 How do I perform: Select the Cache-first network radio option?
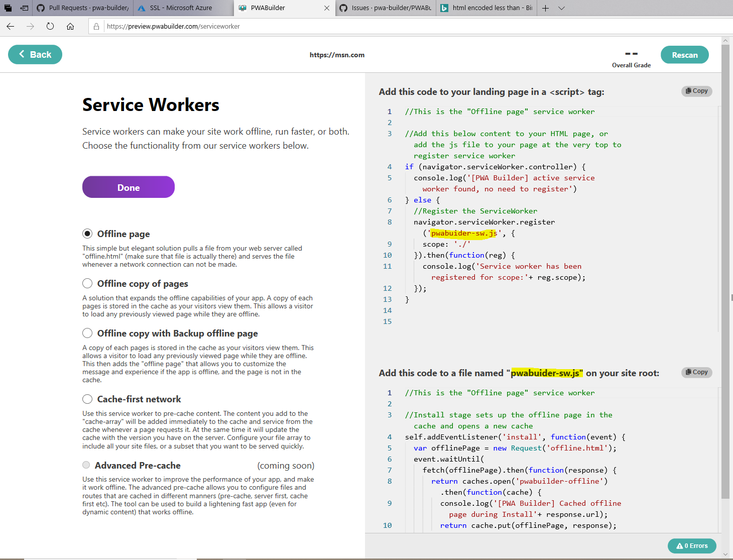click(x=87, y=399)
